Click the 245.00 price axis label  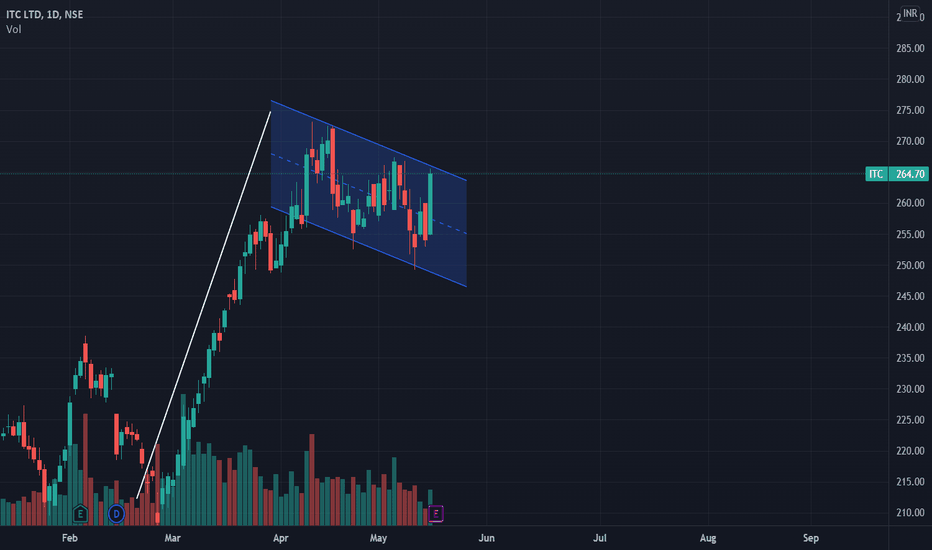click(x=910, y=296)
